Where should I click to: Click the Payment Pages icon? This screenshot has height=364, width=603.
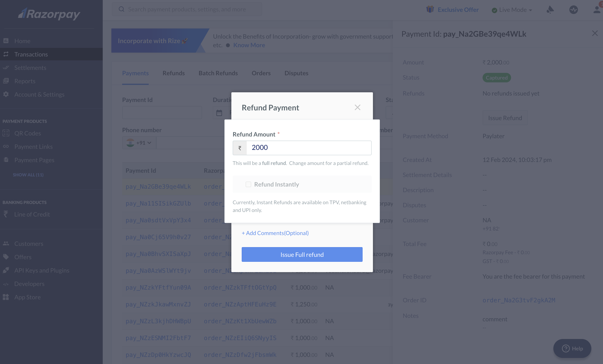pyautogui.click(x=6, y=160)
